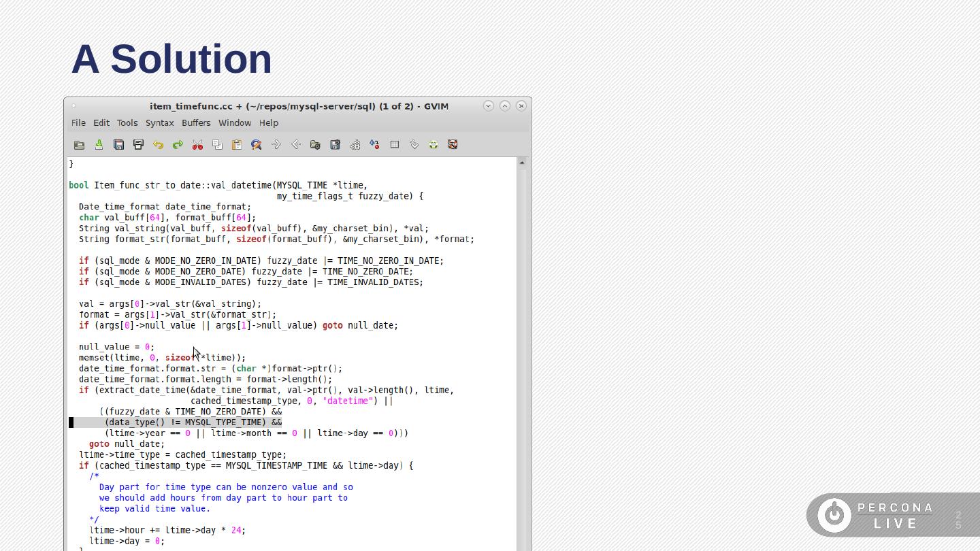Click the Open file toolbar icon

(x=79, y=145)
